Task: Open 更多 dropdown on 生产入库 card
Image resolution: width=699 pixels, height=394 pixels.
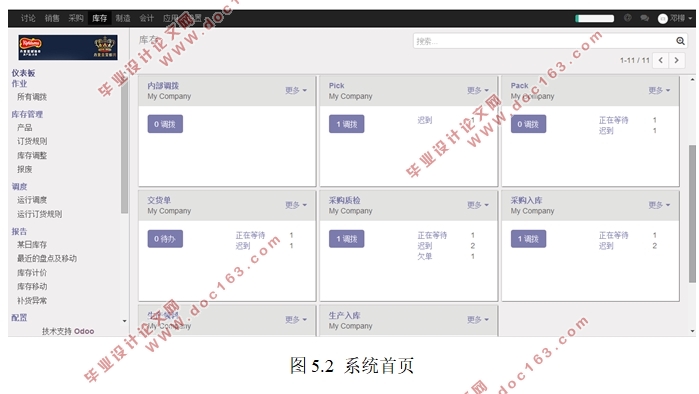Action: [478, 320]
